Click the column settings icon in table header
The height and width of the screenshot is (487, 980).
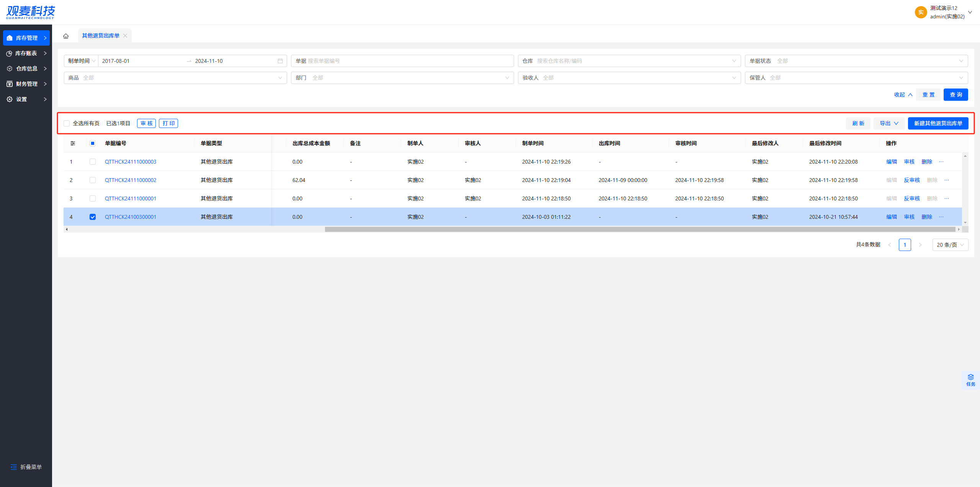(72, 143)
